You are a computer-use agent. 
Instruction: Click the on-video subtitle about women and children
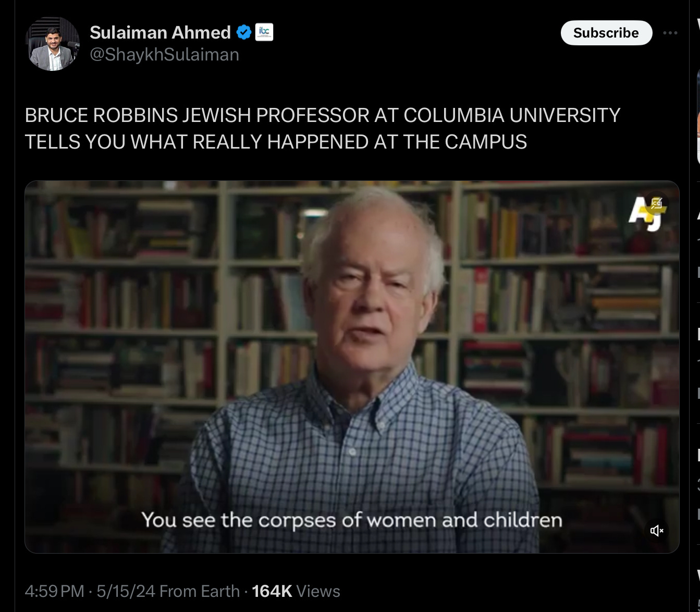point(352,520)
